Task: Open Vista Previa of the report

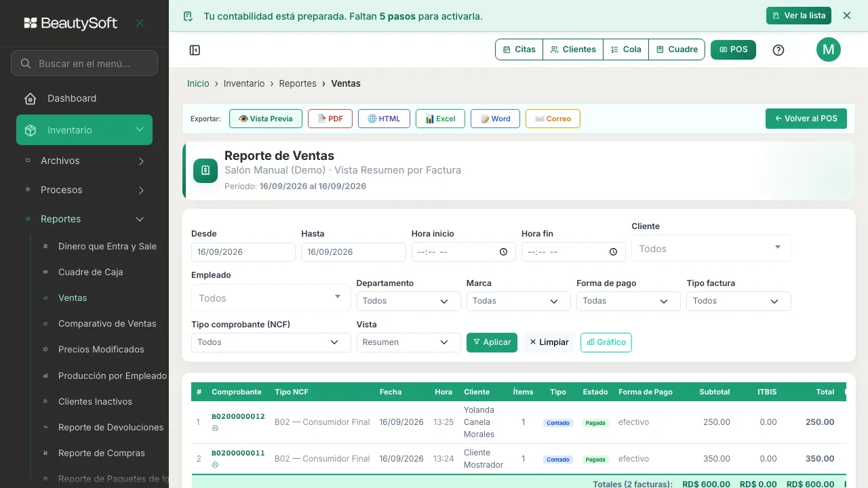Action: click(266, 119)
